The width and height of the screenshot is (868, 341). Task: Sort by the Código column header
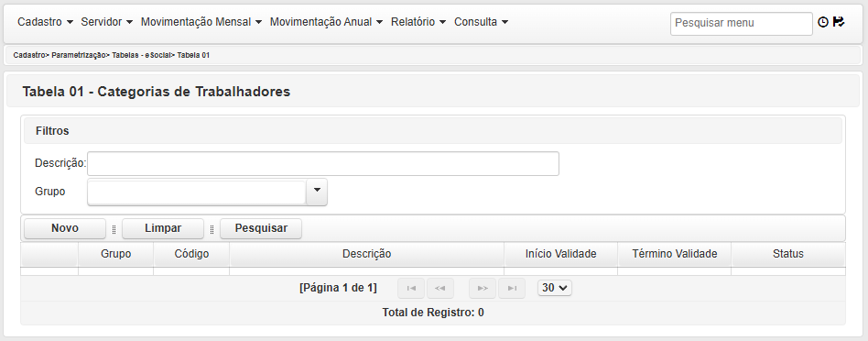pos(191,254)
